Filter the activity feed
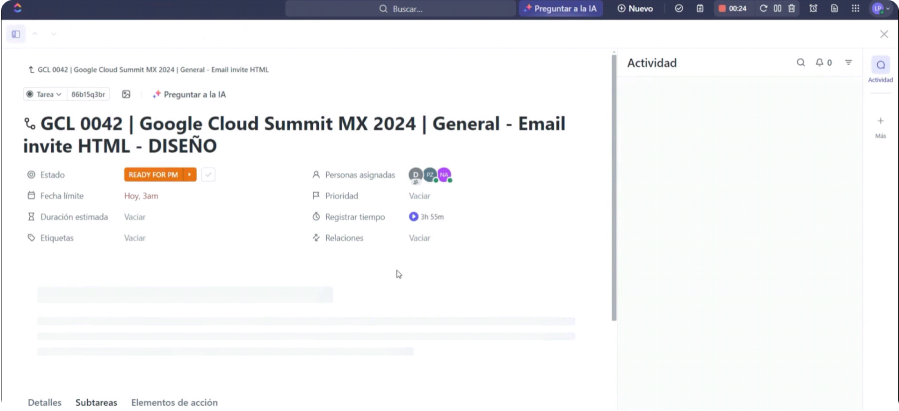The image size is (899, 411). (849, 62)
